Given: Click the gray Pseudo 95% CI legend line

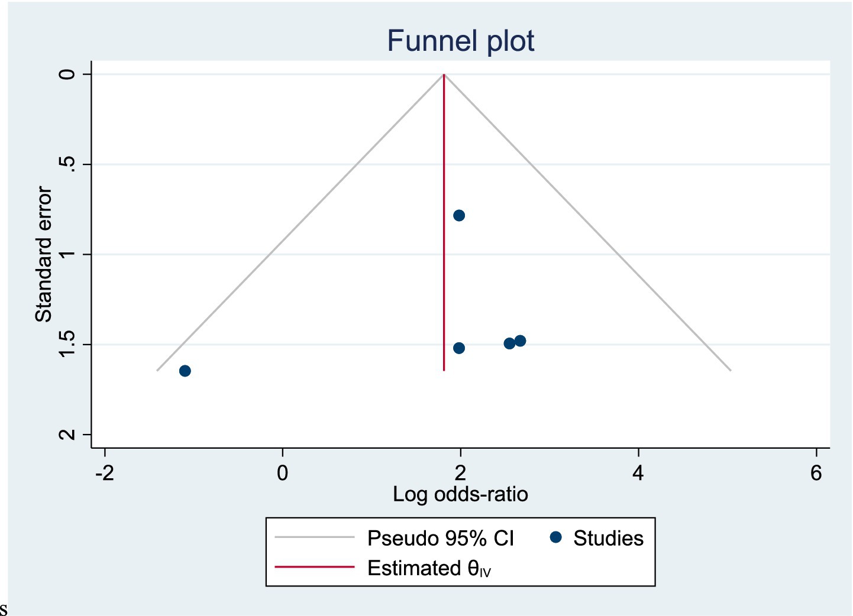Looking at the screenshot, I should pyautogui.click(x=314, y=538).
